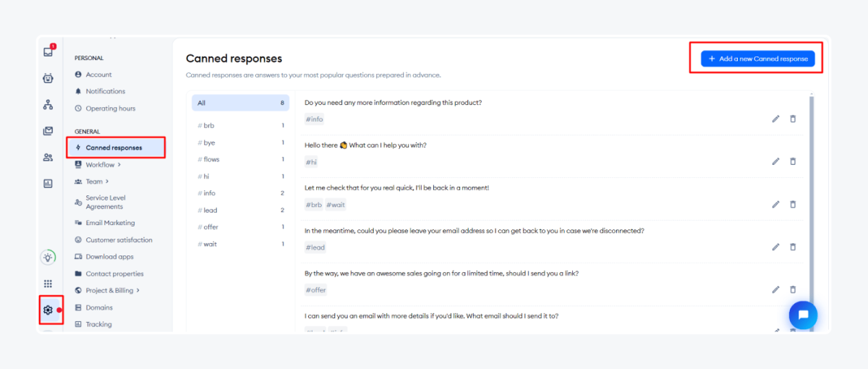Click the settings gear icon
This screenshot has width=868, height=369.
coord(48,310)
